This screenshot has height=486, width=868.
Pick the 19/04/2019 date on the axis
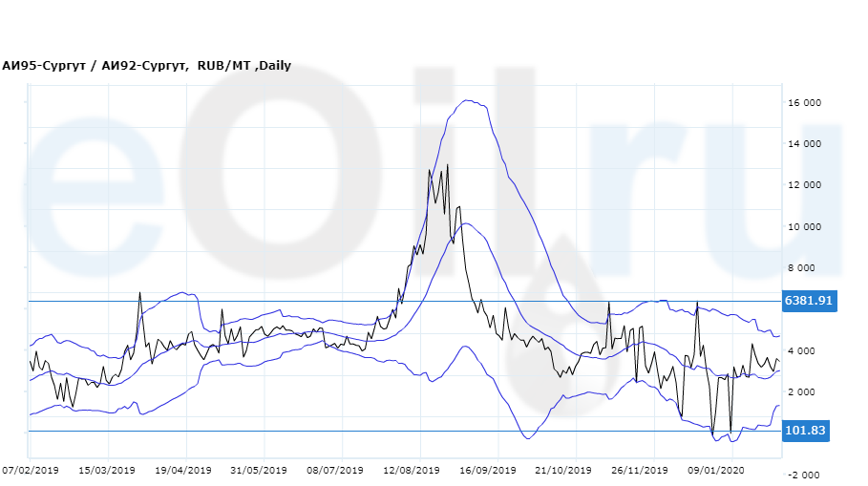183,470
